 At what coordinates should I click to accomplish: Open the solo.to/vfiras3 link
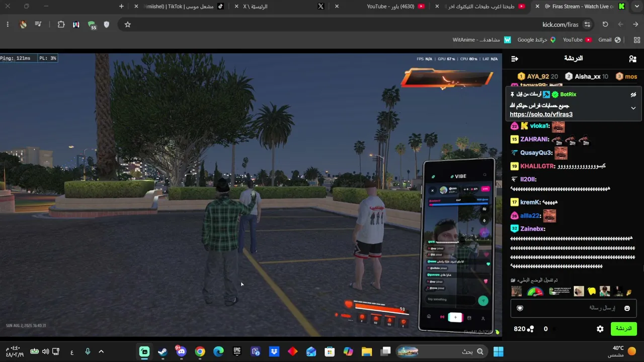tap(541, 114)
